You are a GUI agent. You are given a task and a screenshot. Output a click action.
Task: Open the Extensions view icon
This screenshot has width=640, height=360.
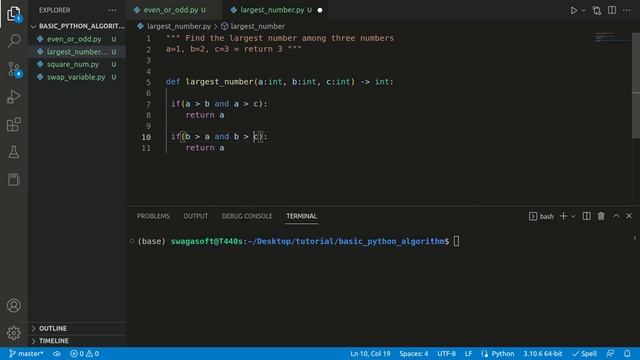14,124
